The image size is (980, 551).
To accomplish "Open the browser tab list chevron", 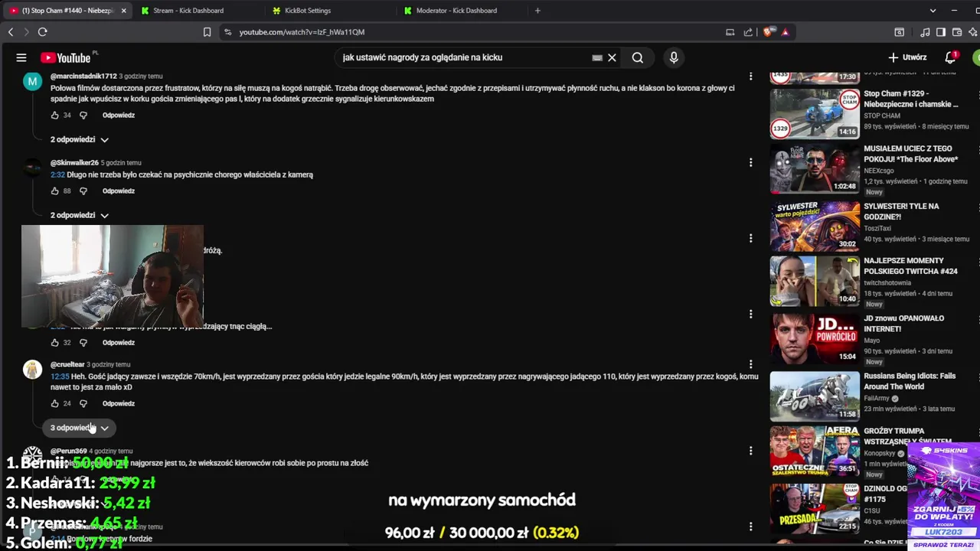I will pyautogui.click(x=933, y=11).
